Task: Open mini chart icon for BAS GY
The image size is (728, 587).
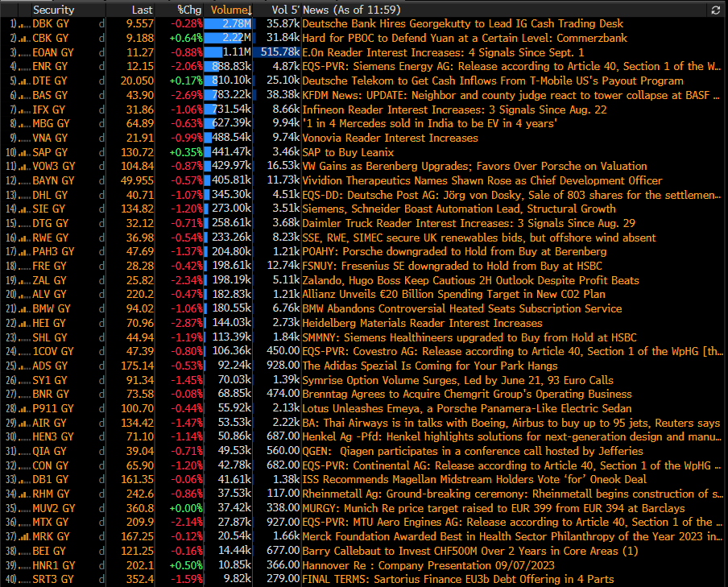Action: pos(25,96)
